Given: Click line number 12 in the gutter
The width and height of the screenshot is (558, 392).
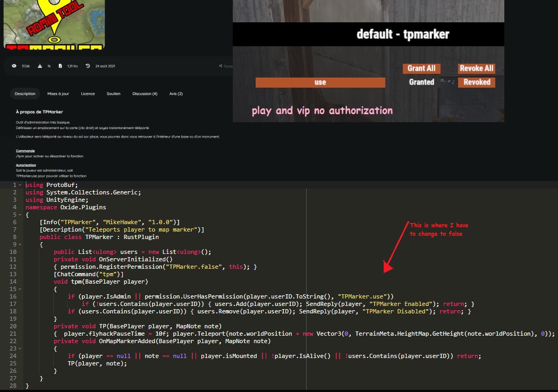Looking at the screenshot, I should (13, 267).
